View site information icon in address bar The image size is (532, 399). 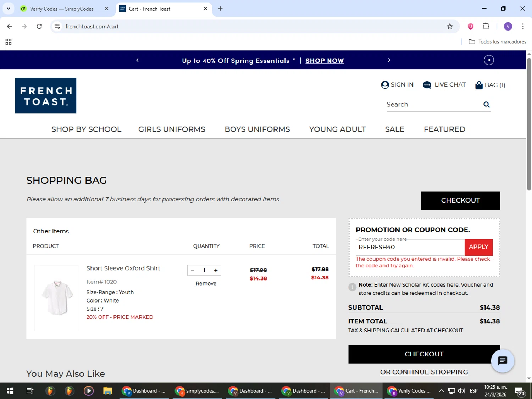pos(57,26)
